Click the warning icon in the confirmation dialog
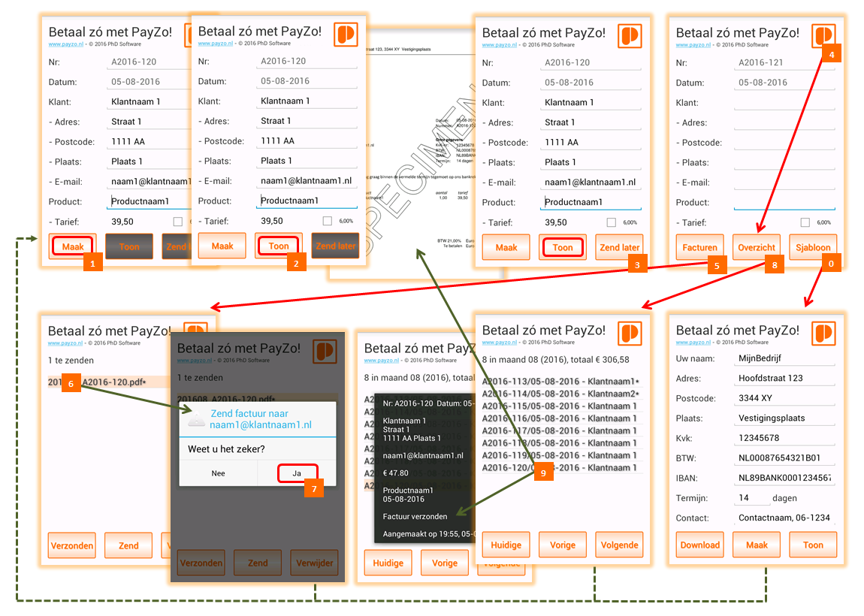Screen dimensions: 864x616 [196, 419]
